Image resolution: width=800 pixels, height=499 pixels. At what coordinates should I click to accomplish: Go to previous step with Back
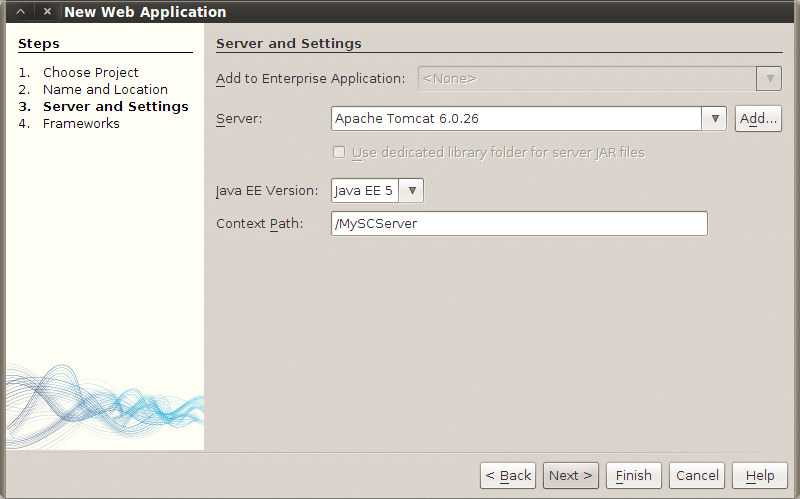pos(508,475)
